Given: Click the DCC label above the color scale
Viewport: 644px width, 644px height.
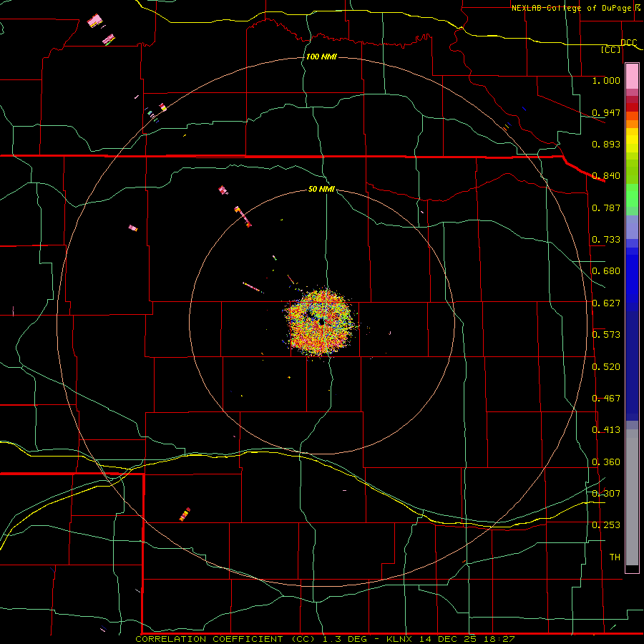Looking at the screenshot, I should [629, 43].
